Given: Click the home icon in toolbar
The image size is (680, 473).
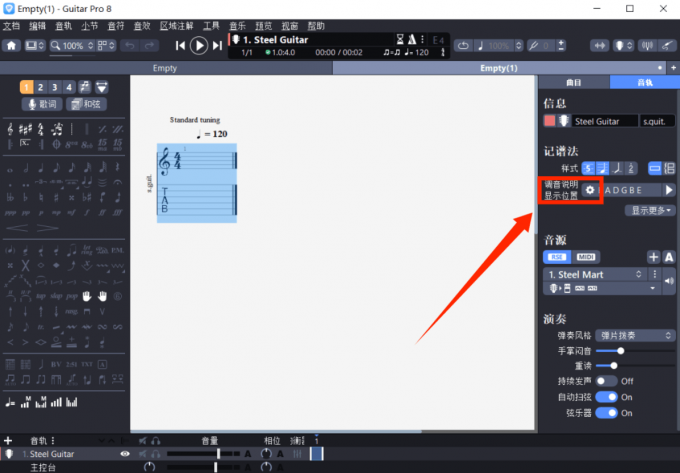Looking at the screenshot, I should coord(11,46).
